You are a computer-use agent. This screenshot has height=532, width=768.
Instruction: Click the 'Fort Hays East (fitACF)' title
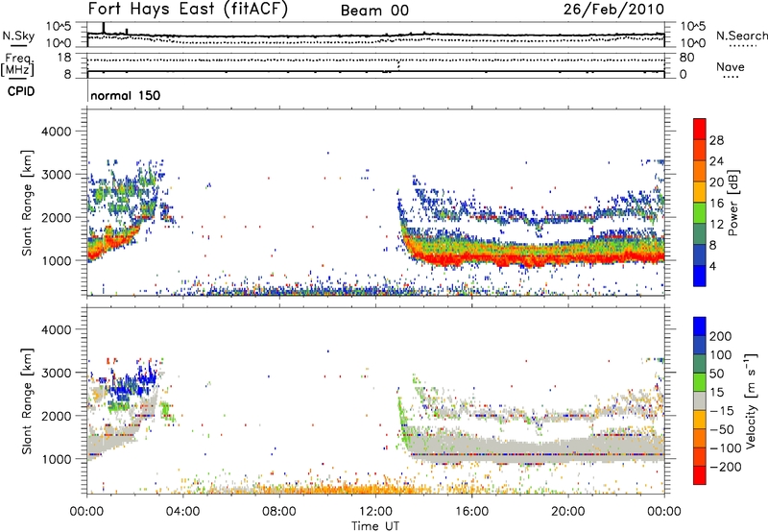[188, 10]
